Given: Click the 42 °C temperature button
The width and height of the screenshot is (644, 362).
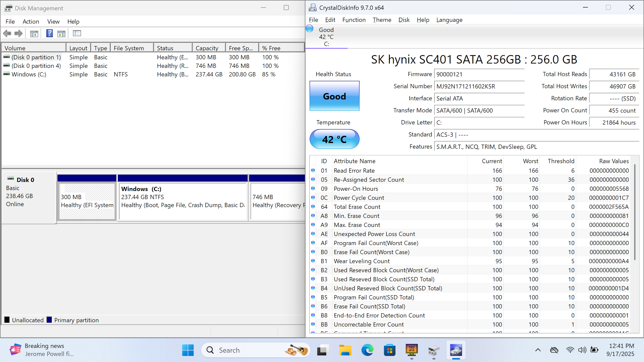Looking at the screenshot, I should 334,139.
